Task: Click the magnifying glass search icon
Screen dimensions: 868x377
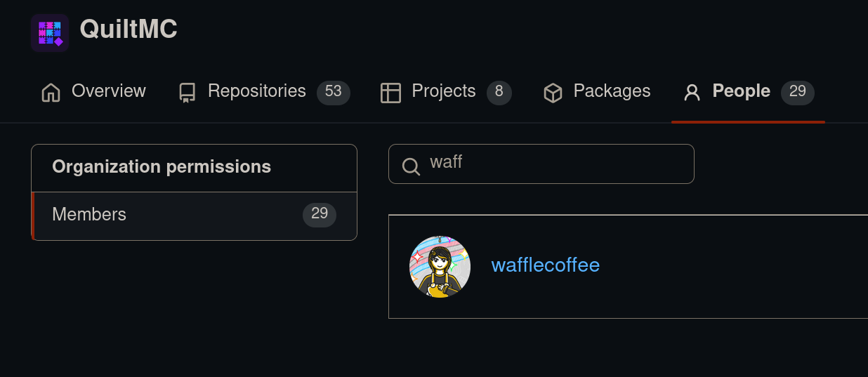Action: point(411,166)
